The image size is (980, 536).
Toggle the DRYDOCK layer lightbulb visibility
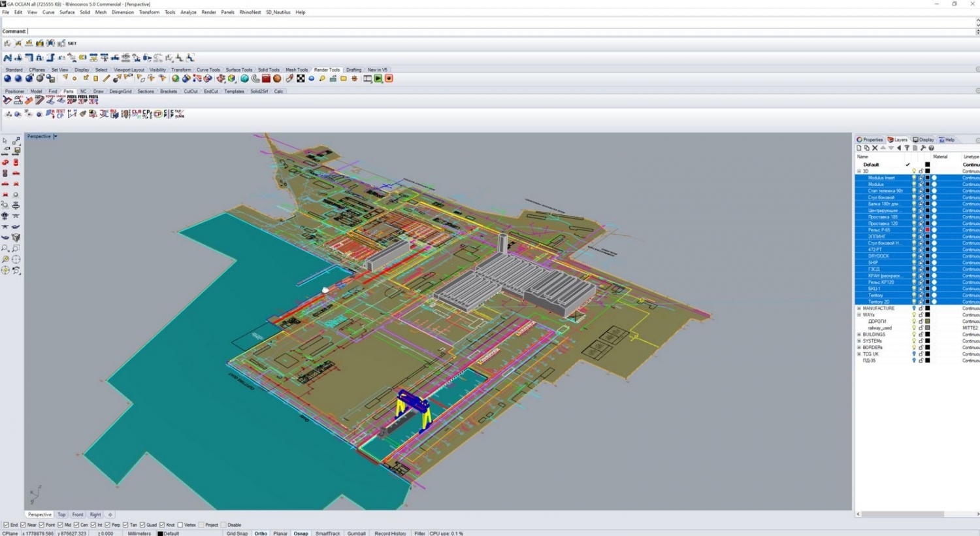click(914, 256)
